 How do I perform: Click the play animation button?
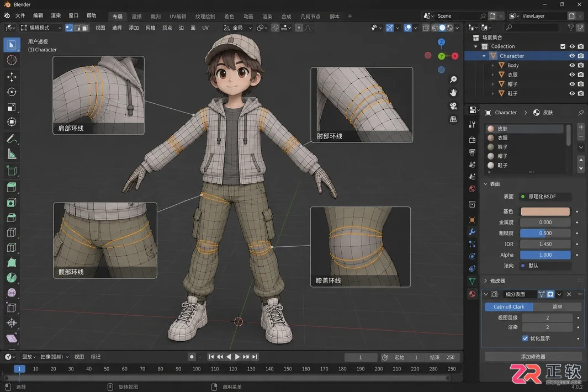(237, 357)
